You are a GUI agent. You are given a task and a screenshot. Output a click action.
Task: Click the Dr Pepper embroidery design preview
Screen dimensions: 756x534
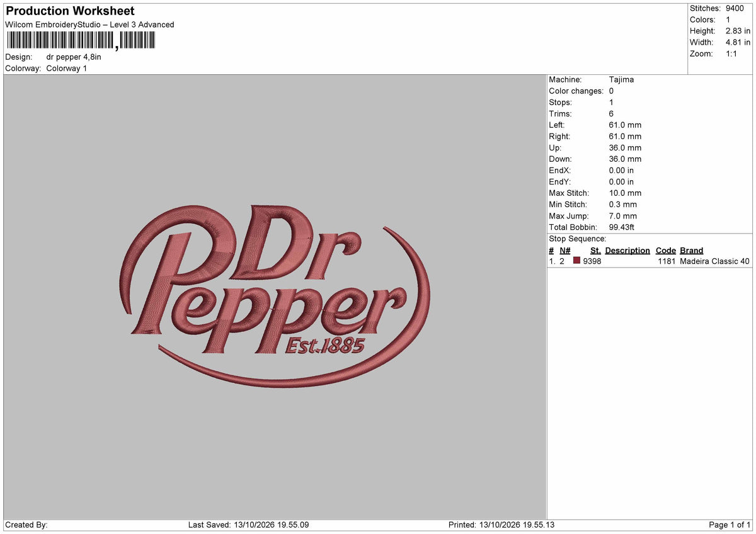(x=275, y=296)
